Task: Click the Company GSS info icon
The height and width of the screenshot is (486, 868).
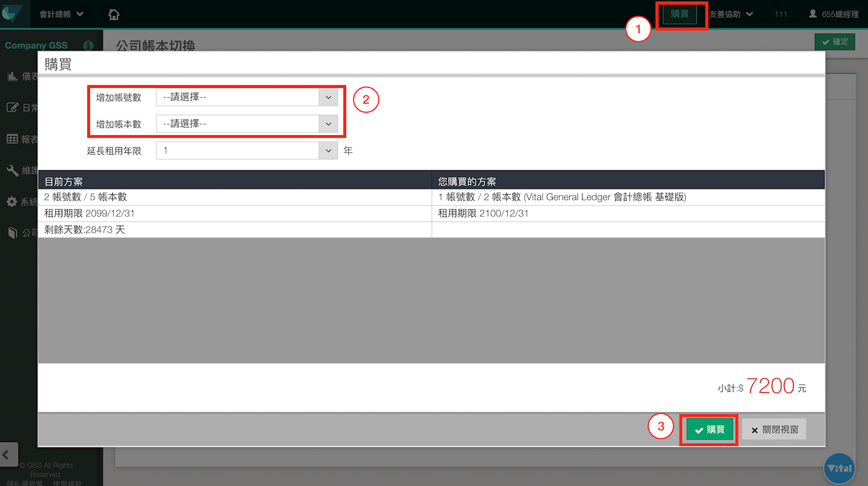Action: [88, 46]
